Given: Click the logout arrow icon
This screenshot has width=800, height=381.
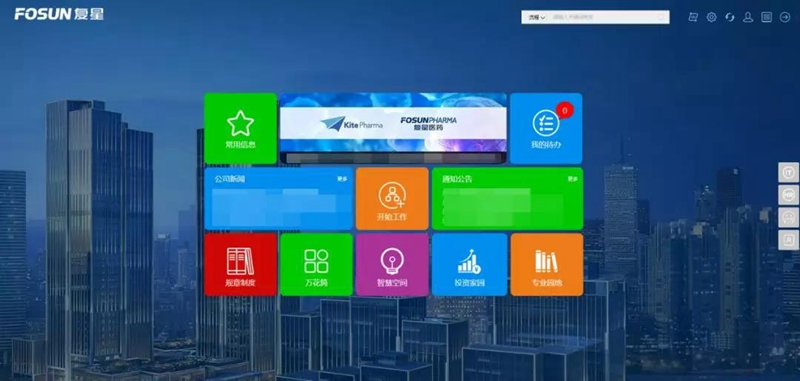Looking at the screenshot, I should click(x=785, y=17).
